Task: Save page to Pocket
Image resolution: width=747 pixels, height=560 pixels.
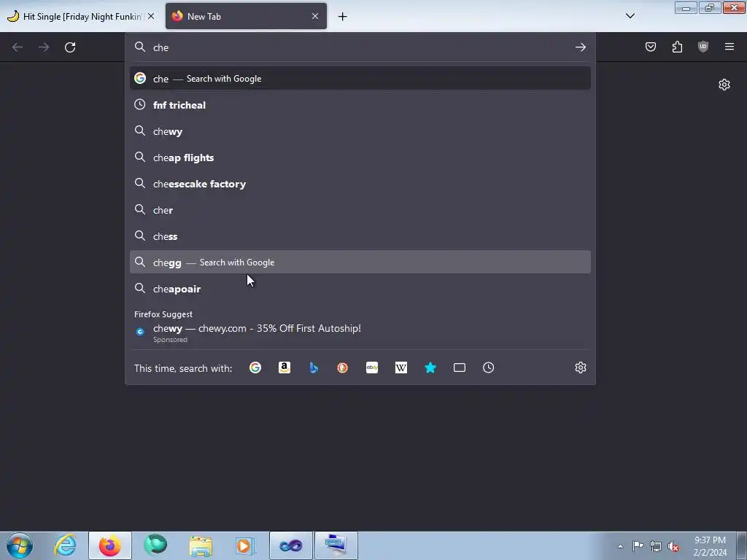Action: pyautogui.click(x=651, y=47)
